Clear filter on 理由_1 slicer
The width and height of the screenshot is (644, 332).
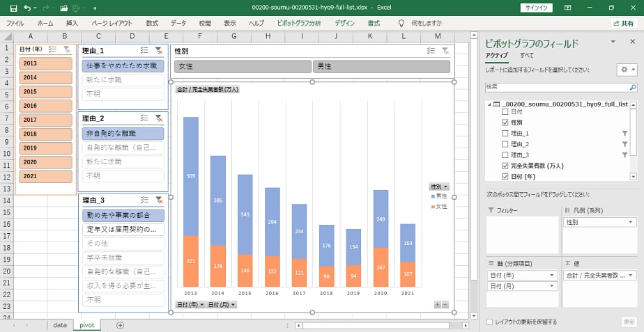click(159, 51)
